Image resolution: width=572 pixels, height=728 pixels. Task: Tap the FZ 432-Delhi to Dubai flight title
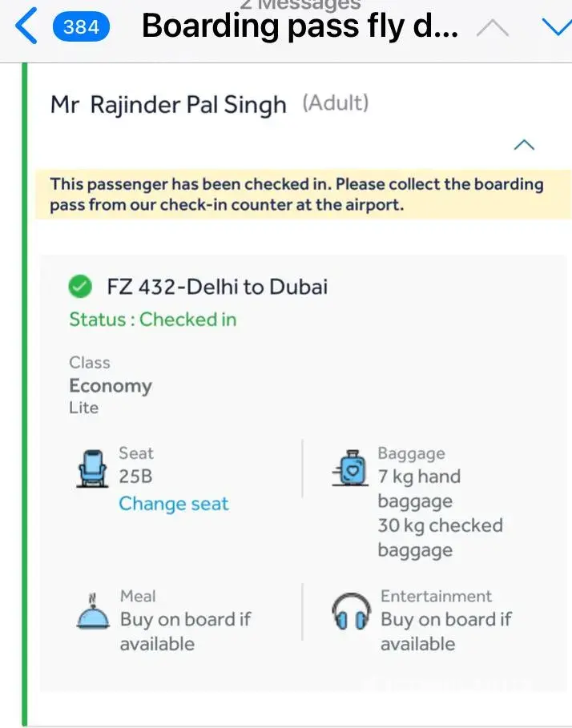click(x=217, y=287)
